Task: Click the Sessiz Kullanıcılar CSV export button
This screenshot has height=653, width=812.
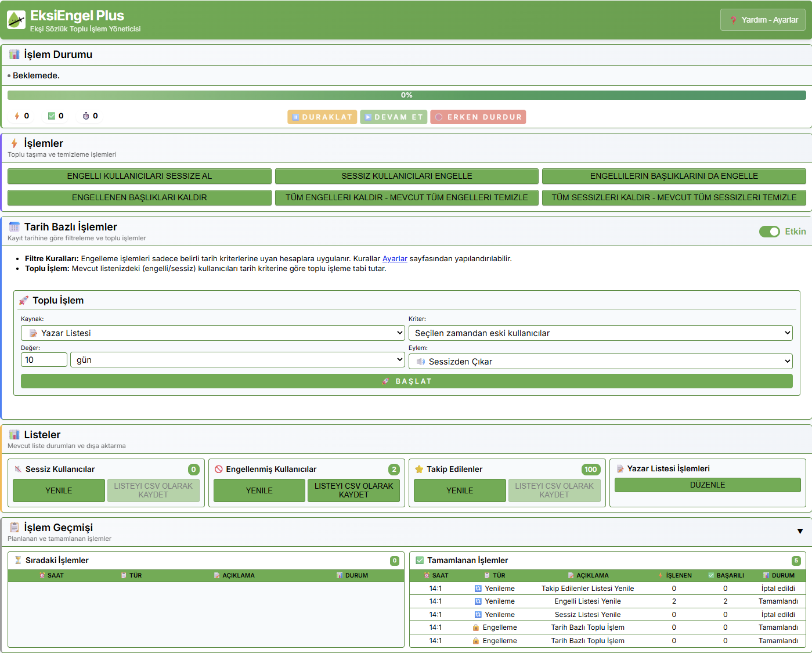Action: (x=153, y=490)
